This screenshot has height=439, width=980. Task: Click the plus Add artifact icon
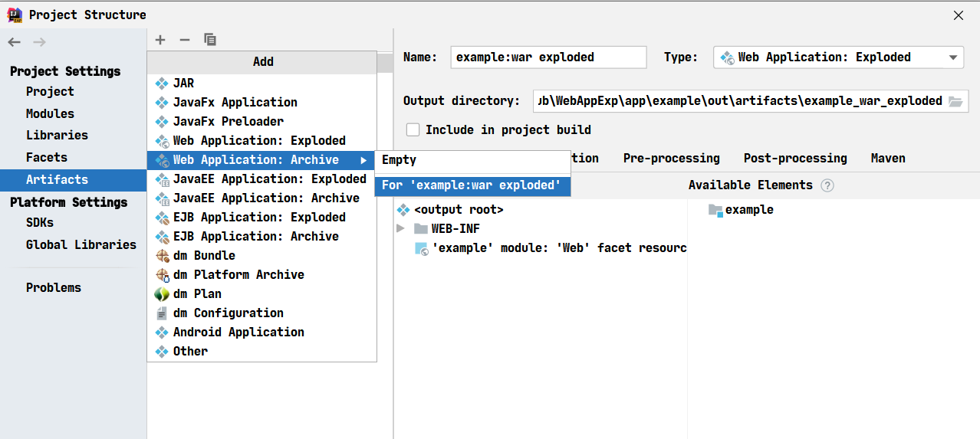(160, 40)
